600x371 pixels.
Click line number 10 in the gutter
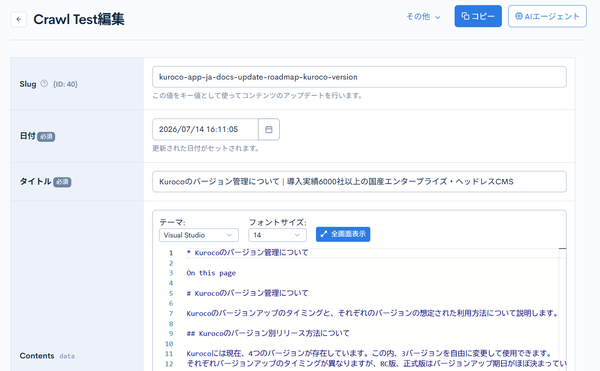pyautogui.click(x=169, y=343)
